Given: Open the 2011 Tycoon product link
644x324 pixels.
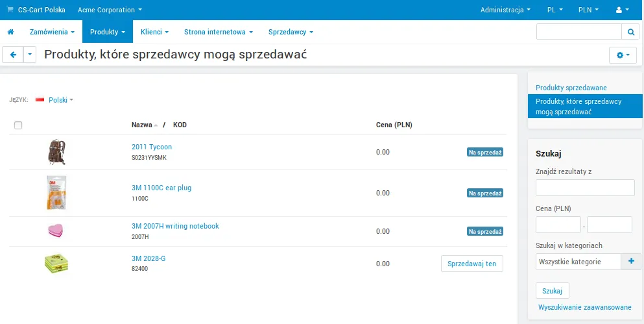Looking at the screenshot, I should tap(152, 147).
